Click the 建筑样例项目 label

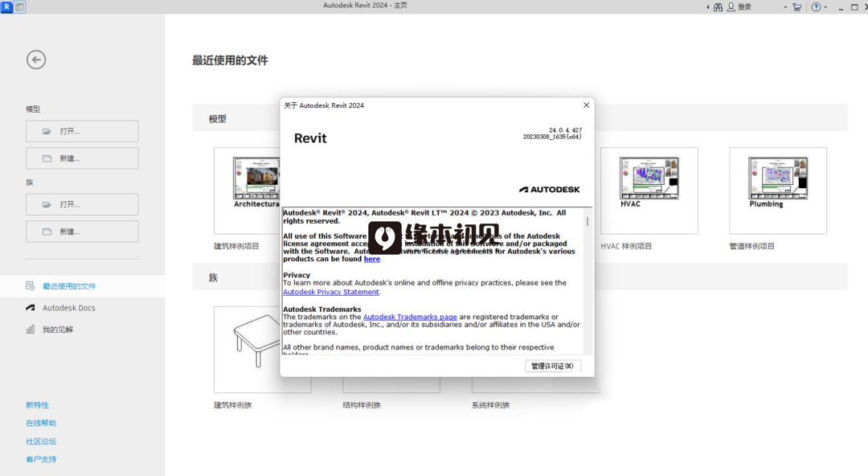(x=236, y=246)
